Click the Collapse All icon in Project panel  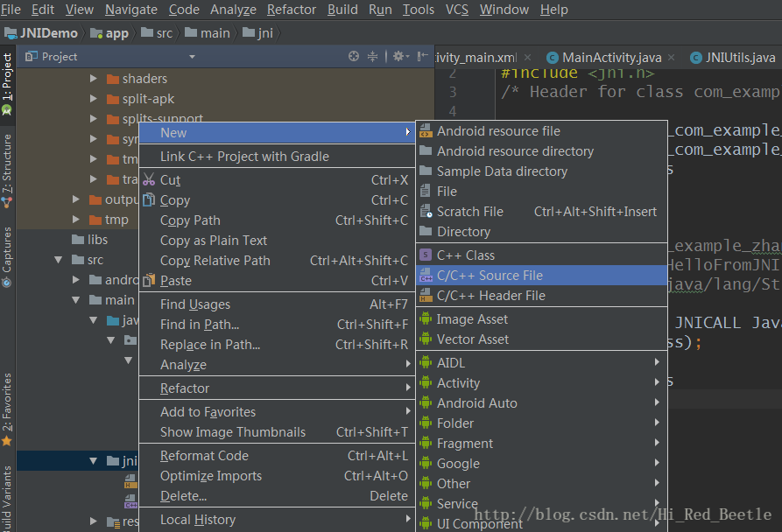coord(372,55)
